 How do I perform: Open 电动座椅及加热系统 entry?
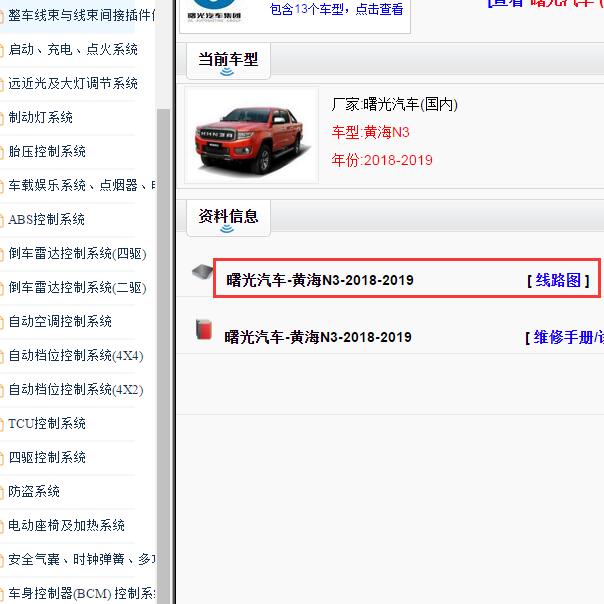point(66,525)
